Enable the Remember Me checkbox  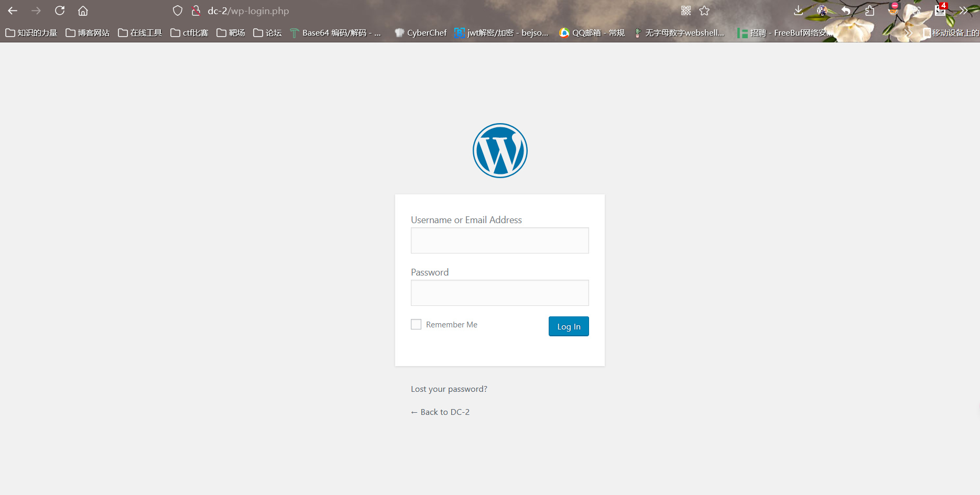(416, 325)
